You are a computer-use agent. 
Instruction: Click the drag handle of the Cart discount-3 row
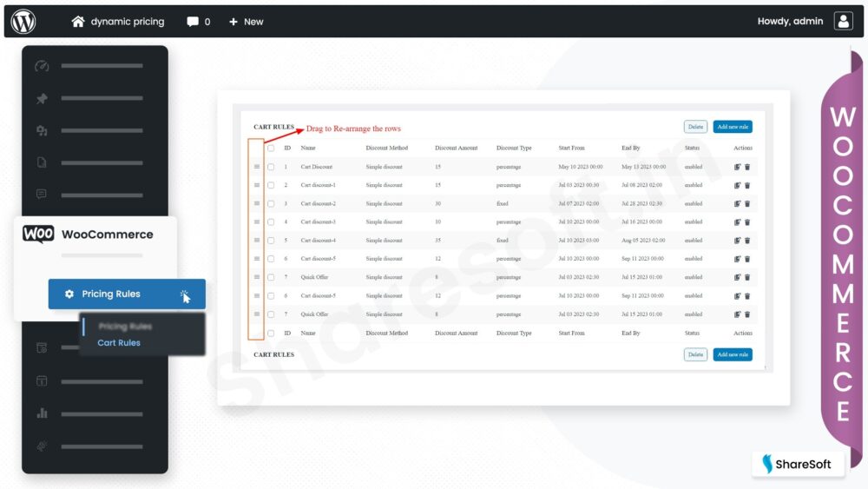257,221
